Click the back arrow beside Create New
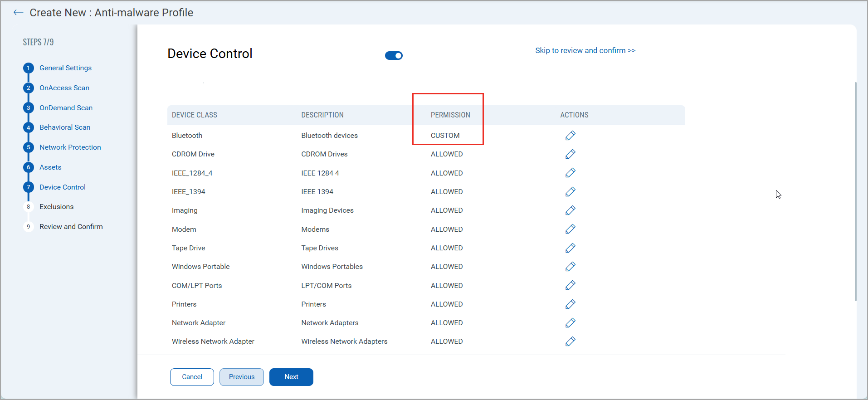 point(19,13)
